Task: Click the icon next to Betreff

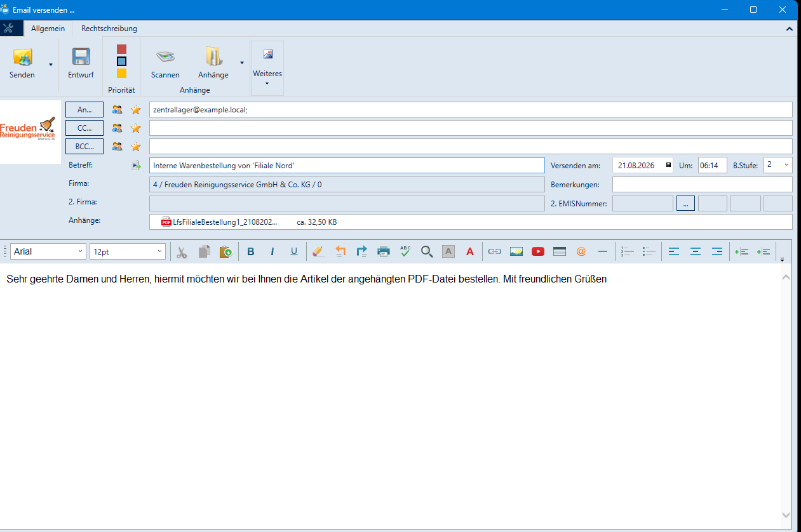Action: coord(135,165)
